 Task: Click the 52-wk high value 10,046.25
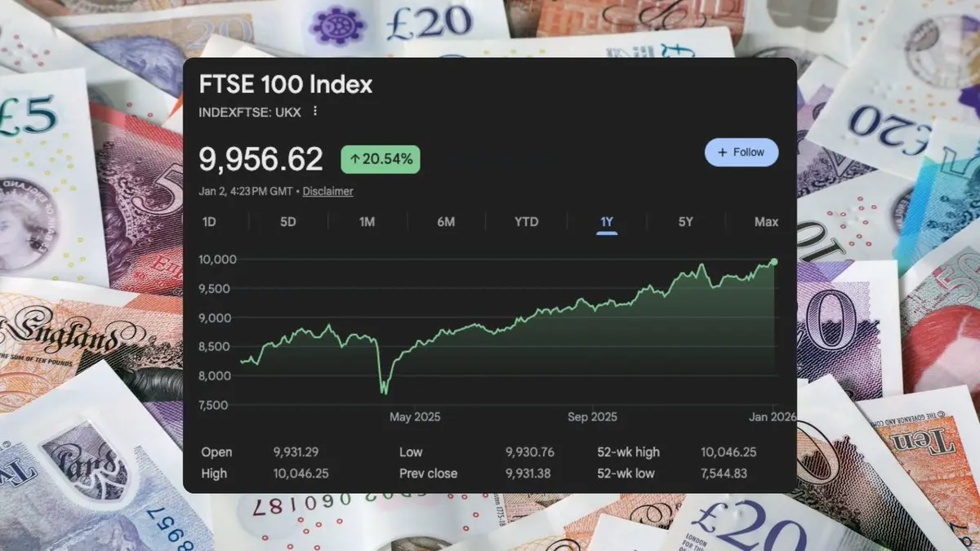[728, 452]
